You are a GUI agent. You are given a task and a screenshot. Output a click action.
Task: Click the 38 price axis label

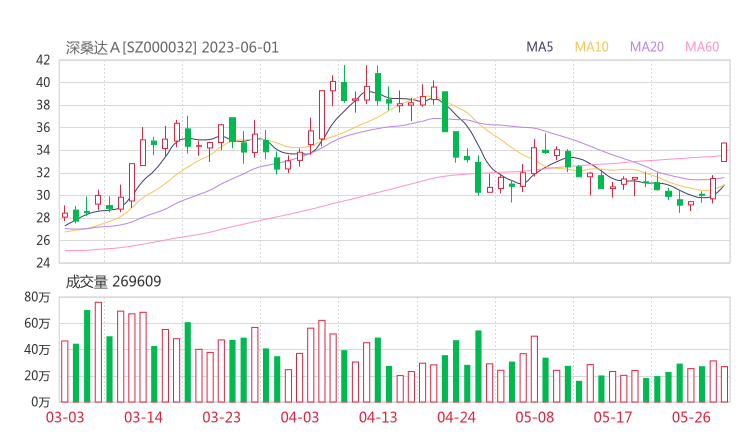(43, 105)
